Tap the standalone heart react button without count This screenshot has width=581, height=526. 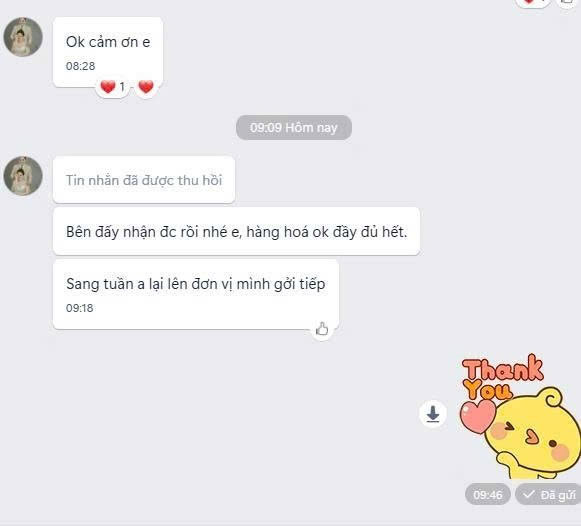click(x=146, y=87)
